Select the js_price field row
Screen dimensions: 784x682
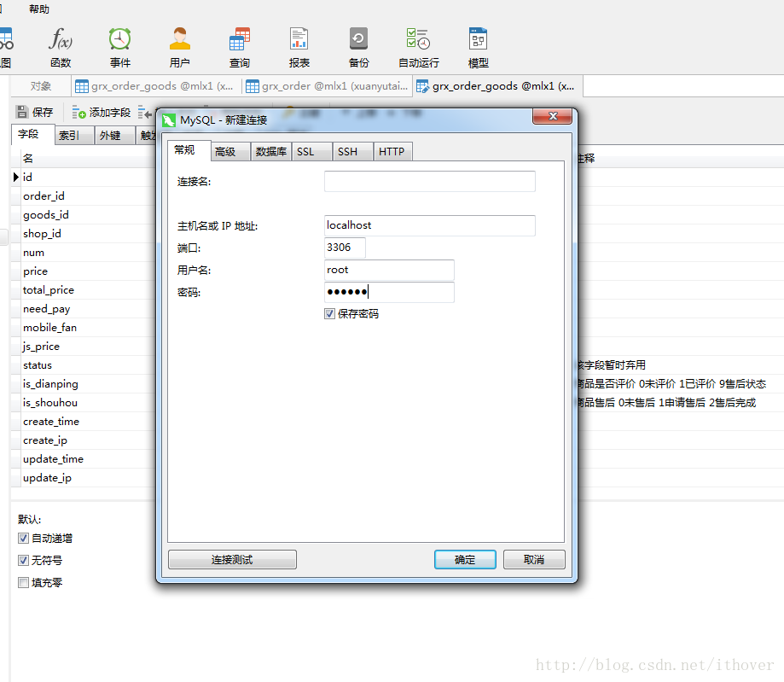(x=84, y=347)
